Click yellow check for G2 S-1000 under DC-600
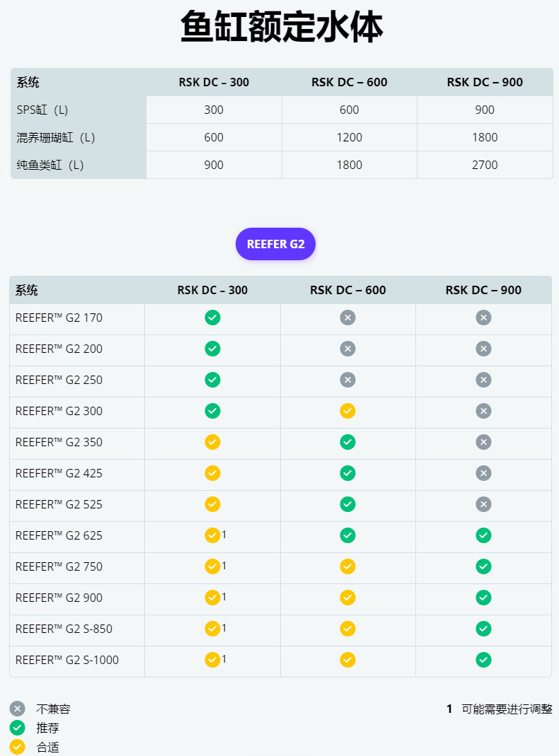The image size is (559, 756). [x=347, y=660]
